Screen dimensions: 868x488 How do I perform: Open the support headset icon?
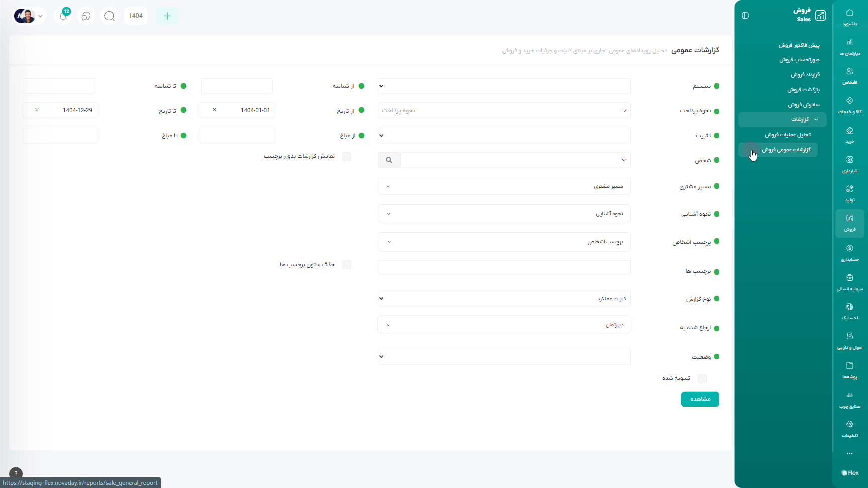tap(86, 16)
